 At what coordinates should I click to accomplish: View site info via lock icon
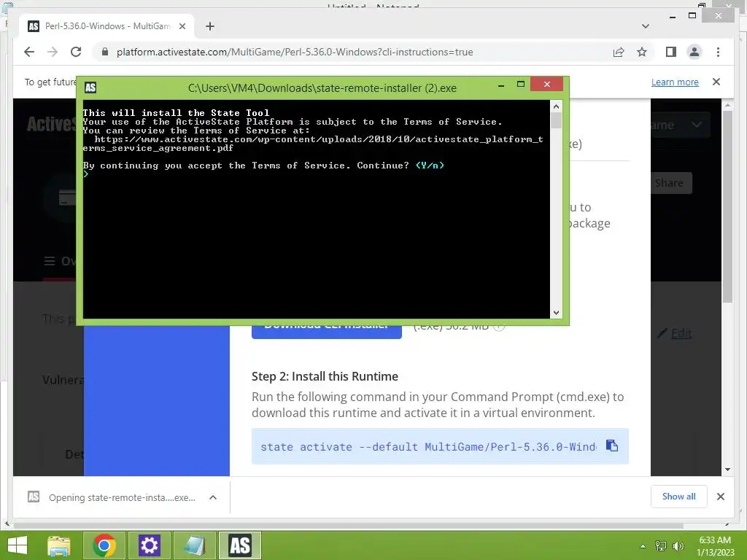click(x=105, y=52)
